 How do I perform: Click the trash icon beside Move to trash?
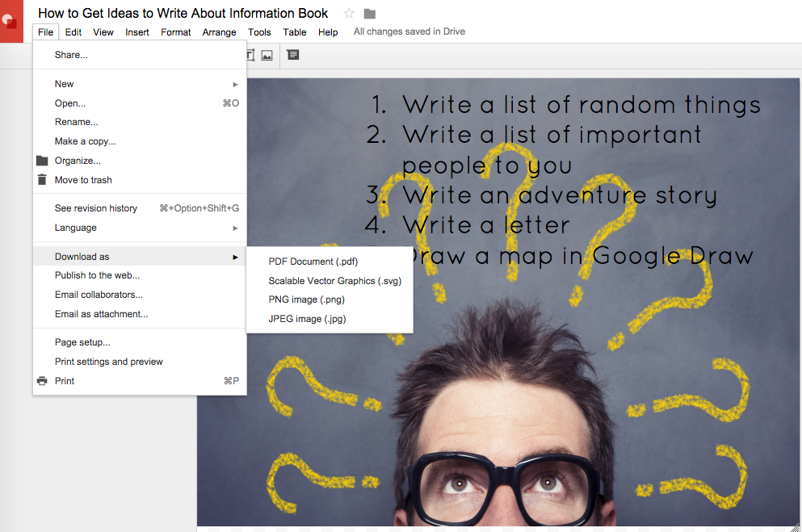(42, 180)
